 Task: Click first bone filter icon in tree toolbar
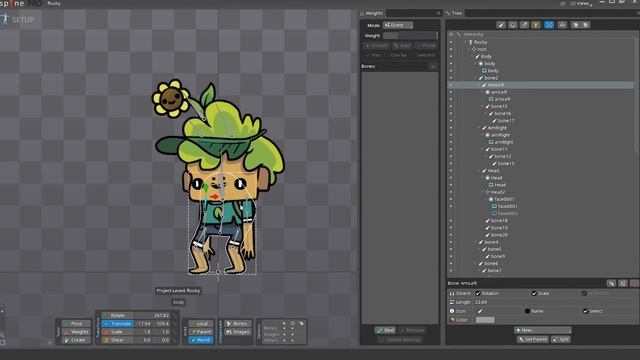tap(501, 25)
